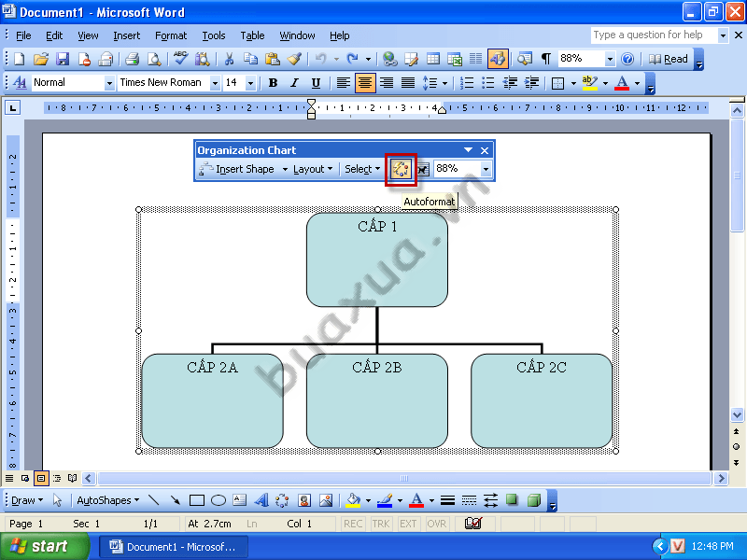
Task: Open the File menu
Action: coord(23,35)
